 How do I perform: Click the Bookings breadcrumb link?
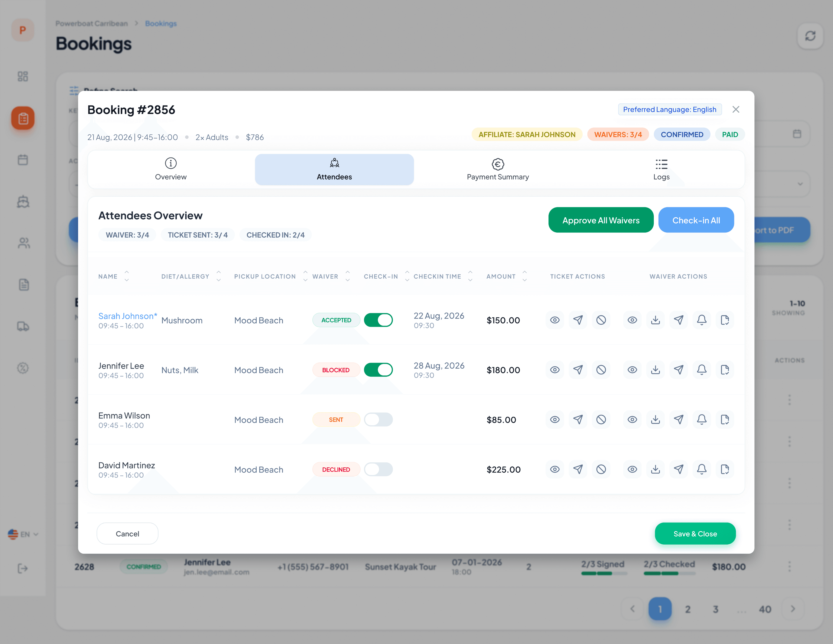pos(161,23)
